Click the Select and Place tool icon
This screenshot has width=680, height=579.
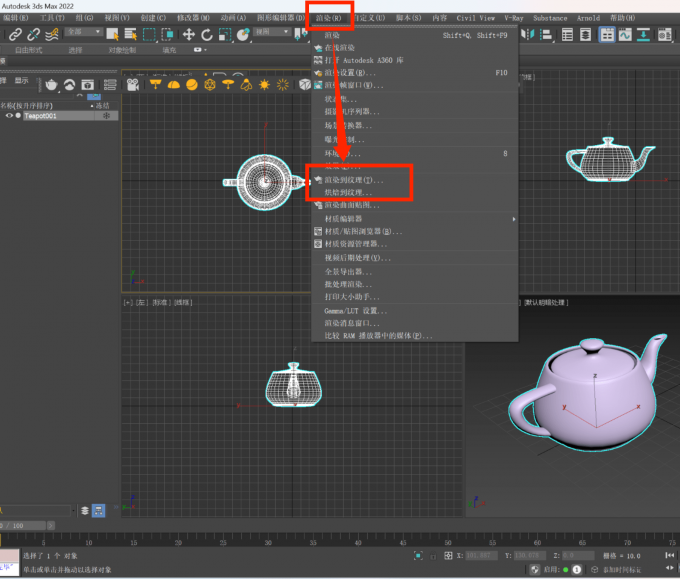243,34
